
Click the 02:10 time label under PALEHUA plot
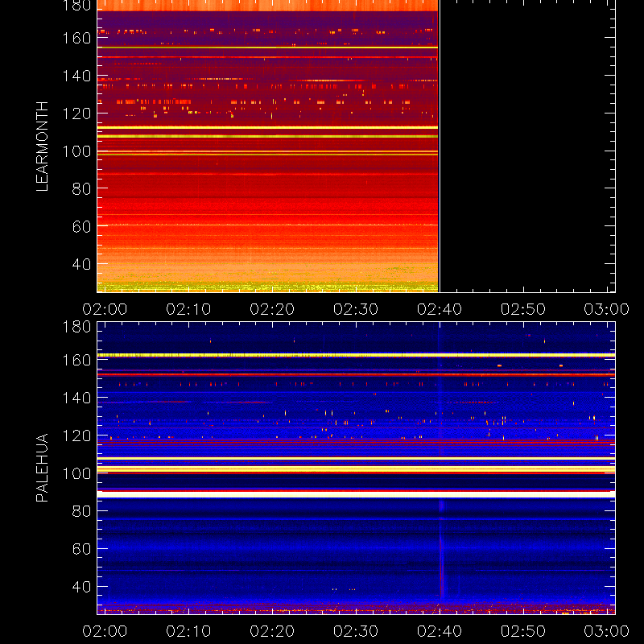188,631
